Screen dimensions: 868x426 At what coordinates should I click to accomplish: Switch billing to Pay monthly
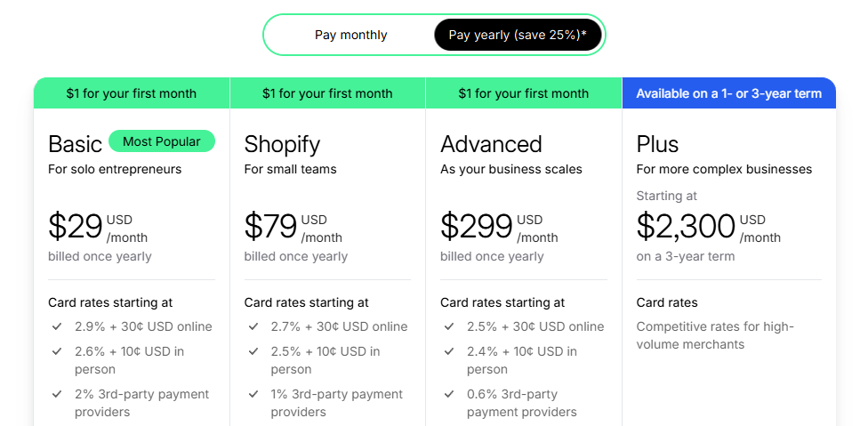[350, 36]
